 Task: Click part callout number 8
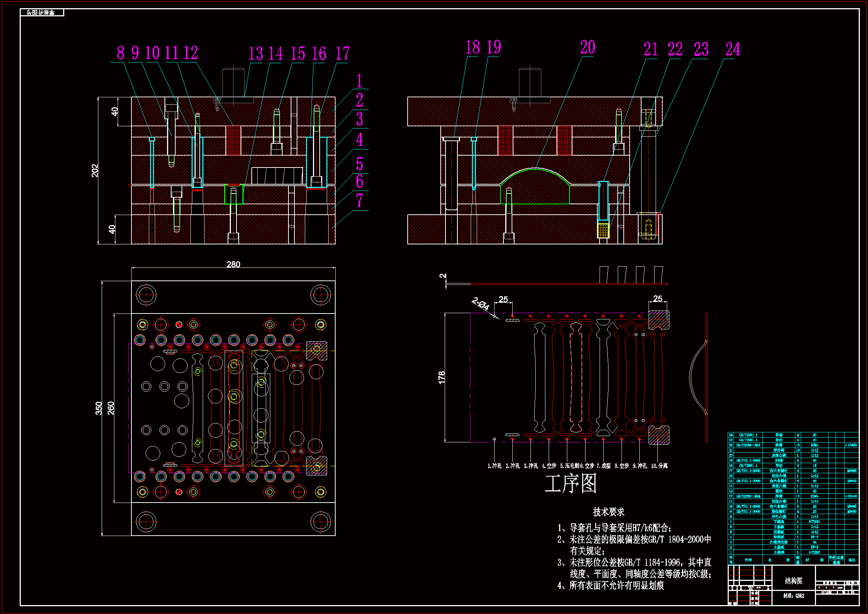pos(121,53)
